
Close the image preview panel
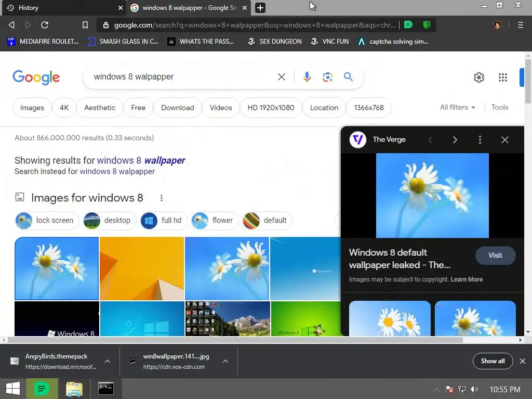[505, 140]
